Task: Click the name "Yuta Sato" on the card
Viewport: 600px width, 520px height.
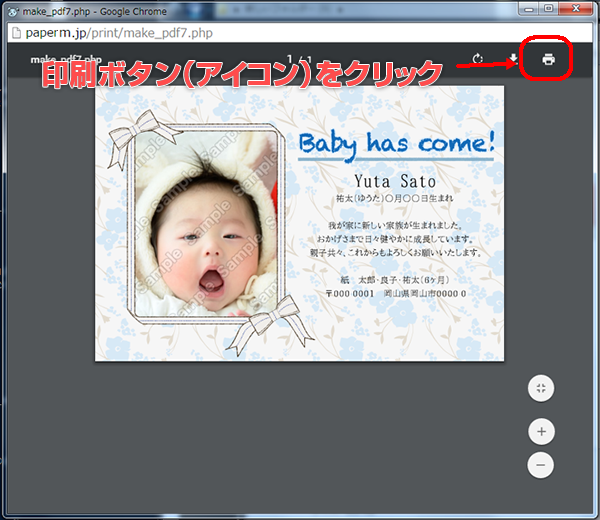Action: point(396,182)
